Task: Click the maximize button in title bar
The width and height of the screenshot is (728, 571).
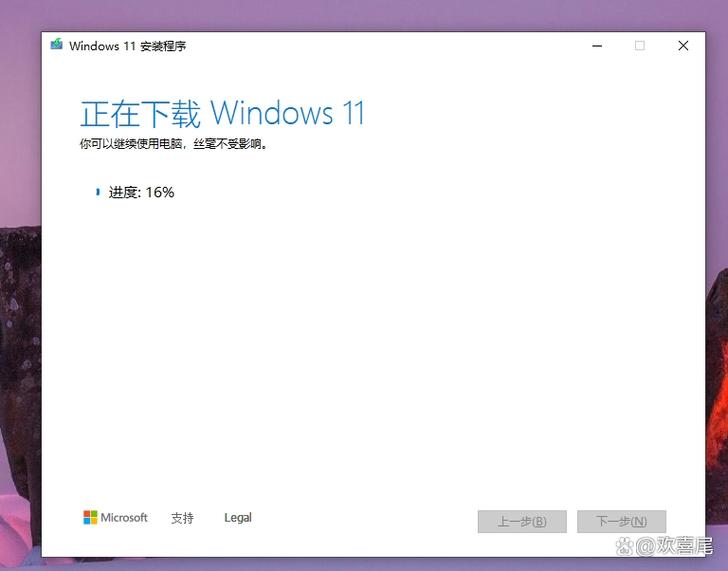Action: click(x=640, y=45)
